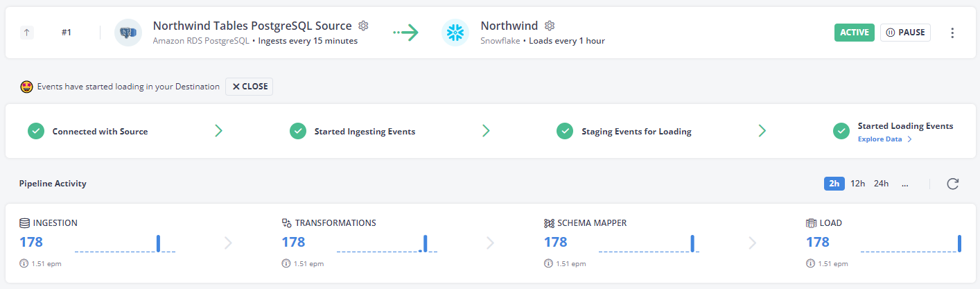Click the Started Loading Events checkmark
Image resolution: width=980 pixels, height=289 pixels.
841,131
